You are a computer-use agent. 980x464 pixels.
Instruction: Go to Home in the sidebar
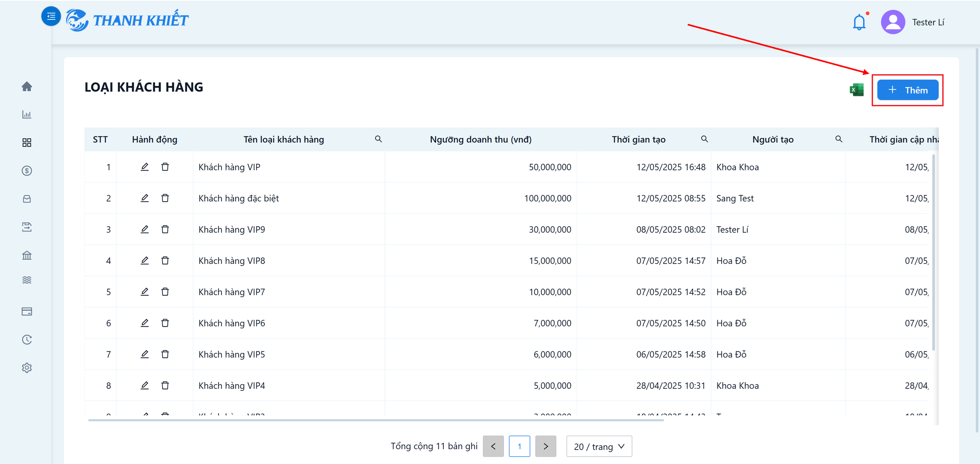tap(27, 86)
